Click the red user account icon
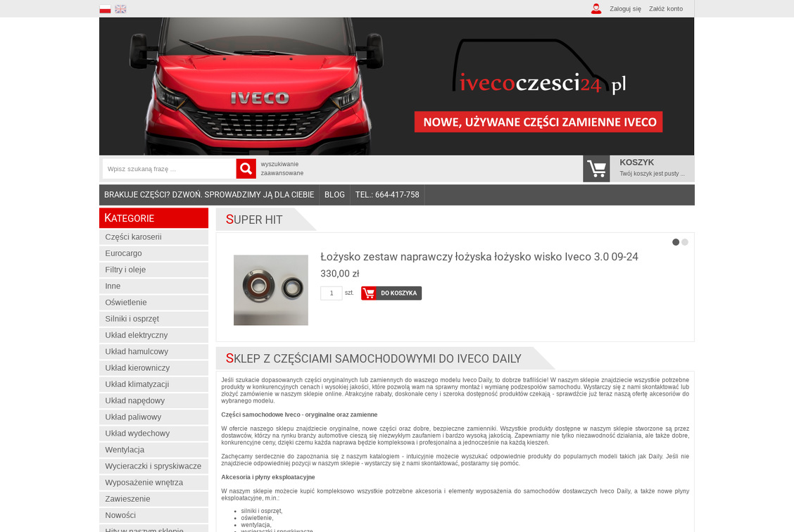 596,8
